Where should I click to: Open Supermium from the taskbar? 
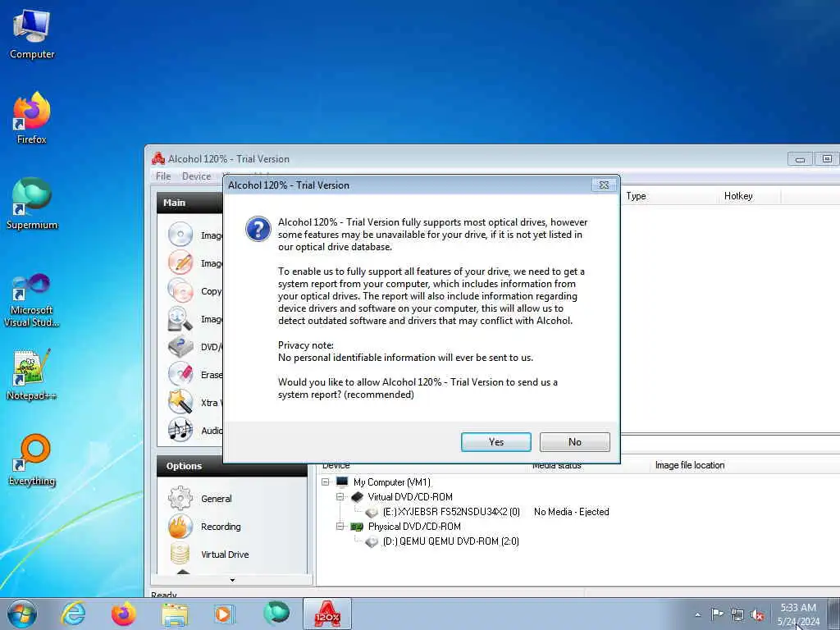[276, 614]
